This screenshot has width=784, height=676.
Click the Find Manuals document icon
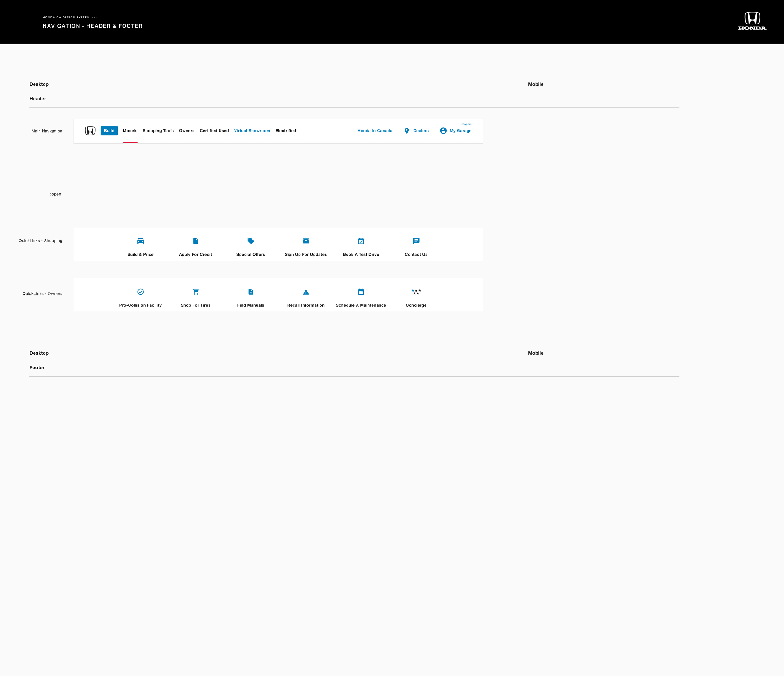[x=251, y=292]
